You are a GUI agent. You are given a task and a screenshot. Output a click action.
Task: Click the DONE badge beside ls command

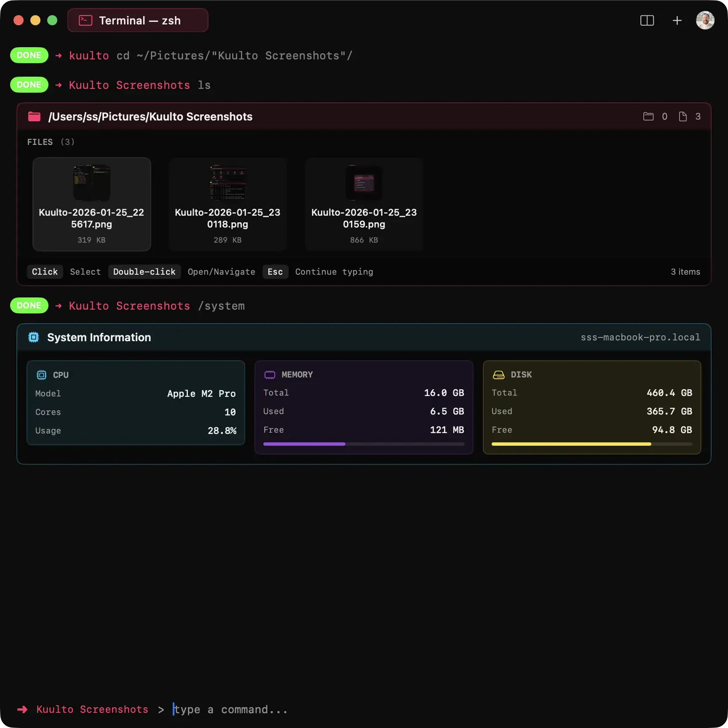(29, 85)
